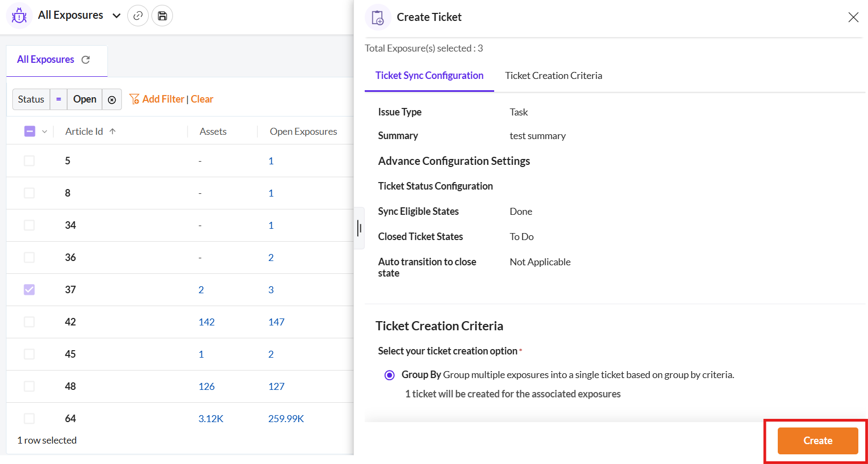Remove the Status filter with x icon
Screen dimensions: 868x464
112,100
